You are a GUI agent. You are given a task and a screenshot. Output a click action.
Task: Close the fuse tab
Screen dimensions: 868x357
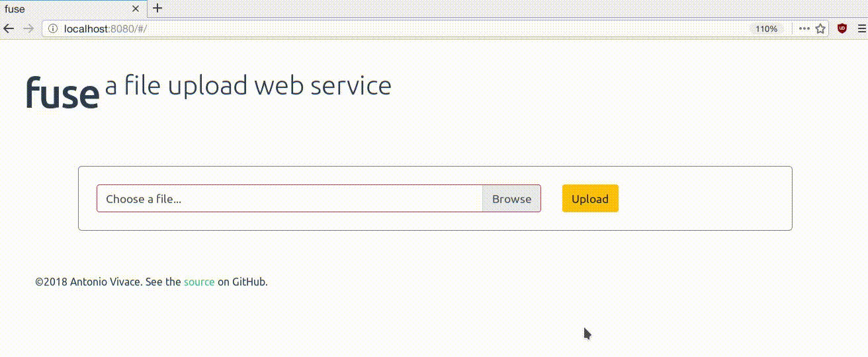[136, 9]
